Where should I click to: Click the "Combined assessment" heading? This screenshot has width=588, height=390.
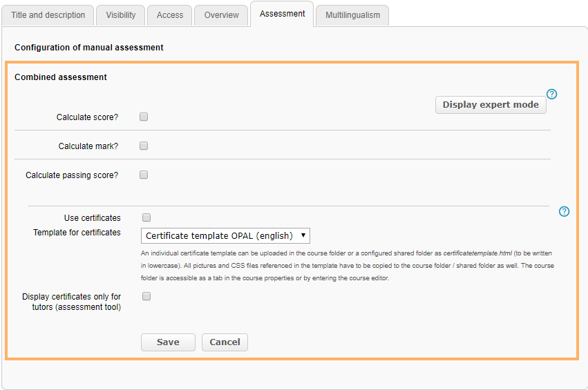click(61, 77)
